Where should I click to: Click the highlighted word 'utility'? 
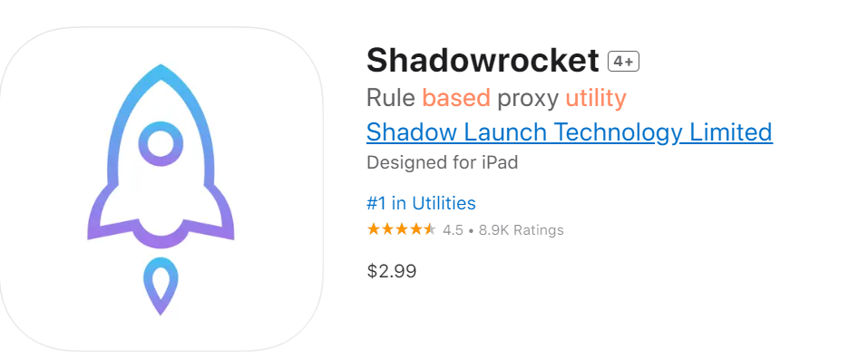click(596, 99)
